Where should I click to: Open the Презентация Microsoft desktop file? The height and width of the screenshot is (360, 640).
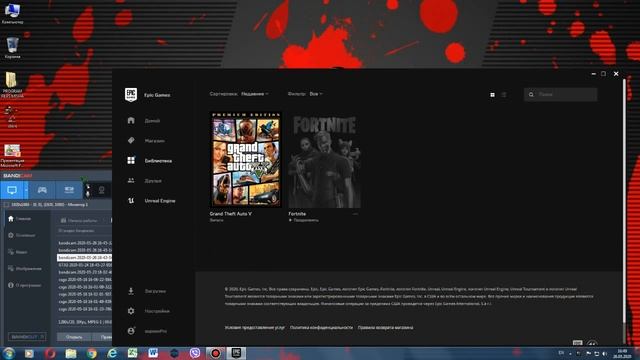point(12,156)
